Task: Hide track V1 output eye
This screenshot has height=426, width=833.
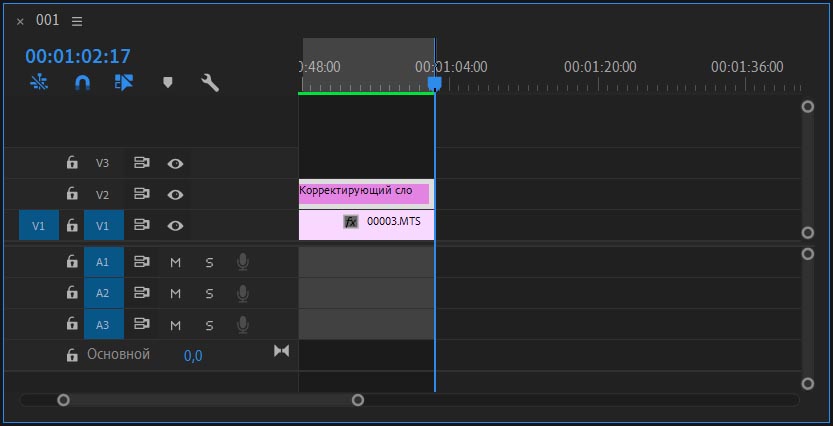Action: tap(175, 226)
